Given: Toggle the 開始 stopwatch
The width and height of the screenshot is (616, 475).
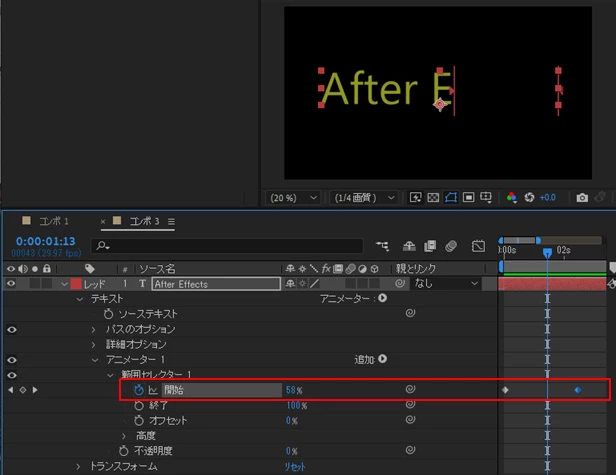Looking at the screenshot, I should [x=138, y=390].
